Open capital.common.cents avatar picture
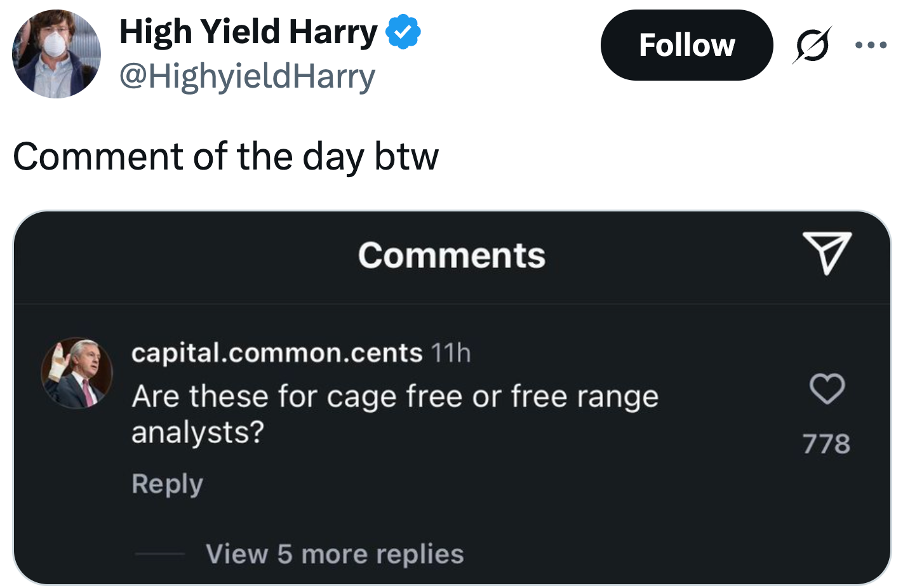 point(77,373)
